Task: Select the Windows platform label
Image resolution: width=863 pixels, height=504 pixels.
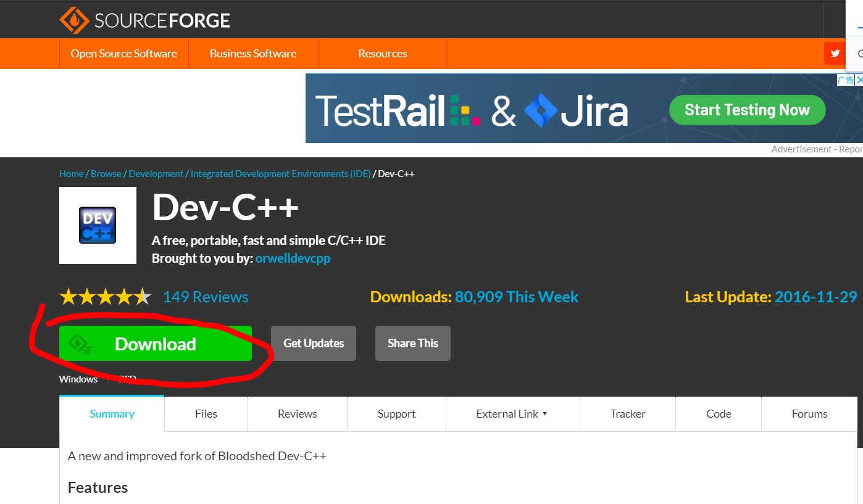Action: [x=78, y=379]
